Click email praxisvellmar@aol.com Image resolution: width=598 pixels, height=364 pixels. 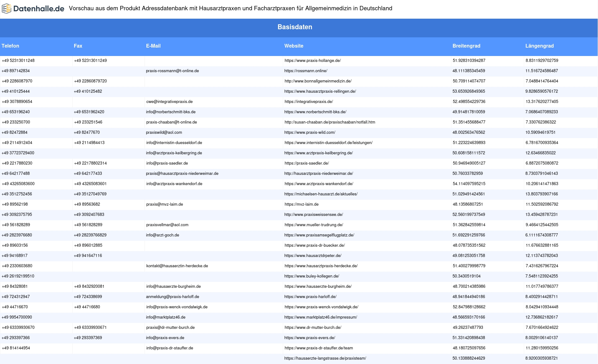[167, 225]
